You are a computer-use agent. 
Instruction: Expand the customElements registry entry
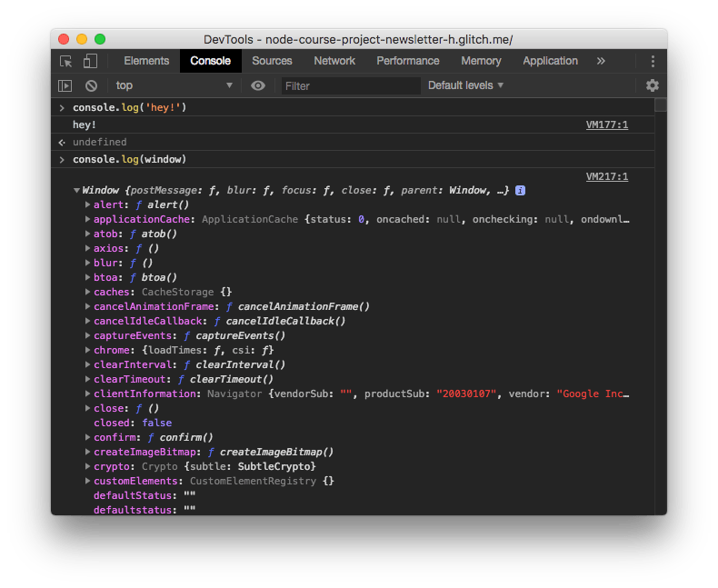87,481
